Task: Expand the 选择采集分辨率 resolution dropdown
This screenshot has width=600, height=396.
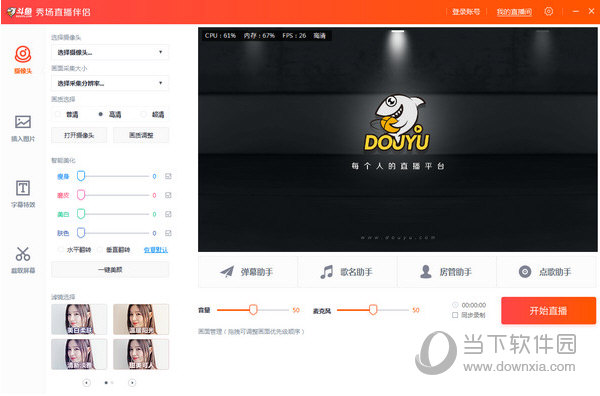Action: 110,83
